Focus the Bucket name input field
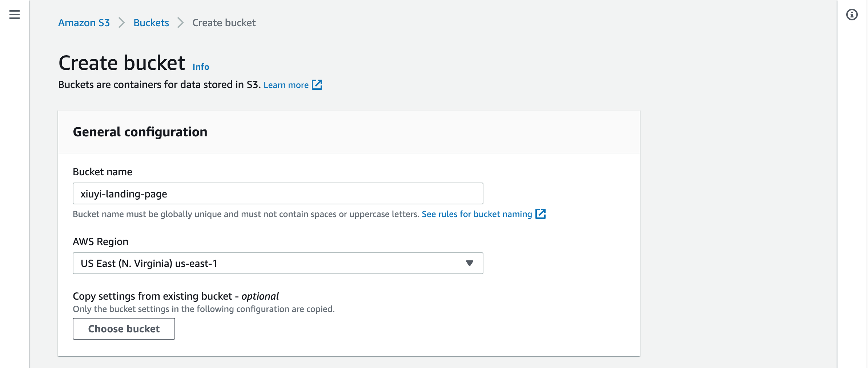The height and width of the screenshot is (368, 868). pyautogui.click(x=278, y=193)
